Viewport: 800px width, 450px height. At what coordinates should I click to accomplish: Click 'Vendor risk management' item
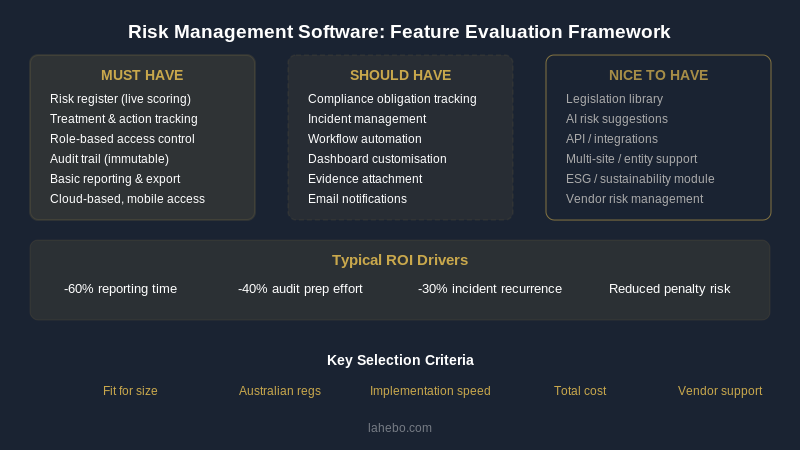tap(634, 199)
